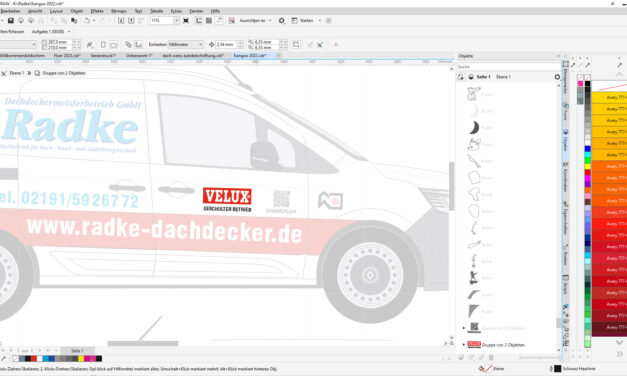Click the Ebene 1 breadcrumb
This screenshot has width=627, height=376.
click(x=17, y=73)
